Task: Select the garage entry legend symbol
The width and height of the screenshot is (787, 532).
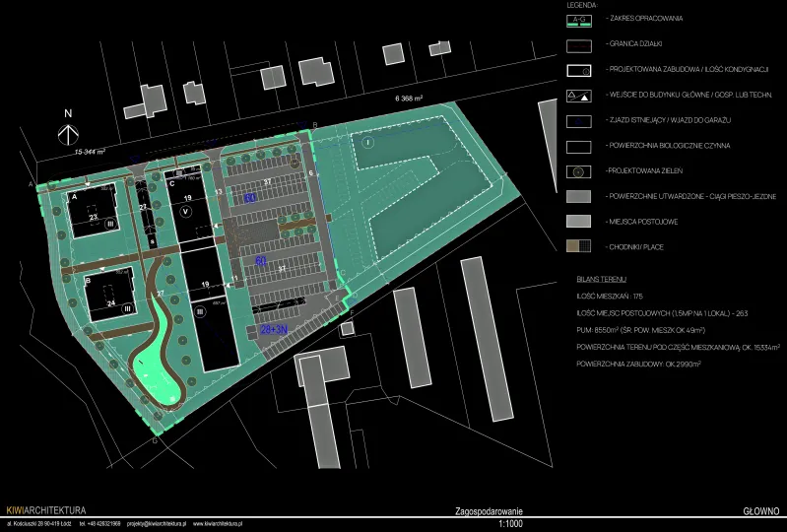Action: point(582,120)
